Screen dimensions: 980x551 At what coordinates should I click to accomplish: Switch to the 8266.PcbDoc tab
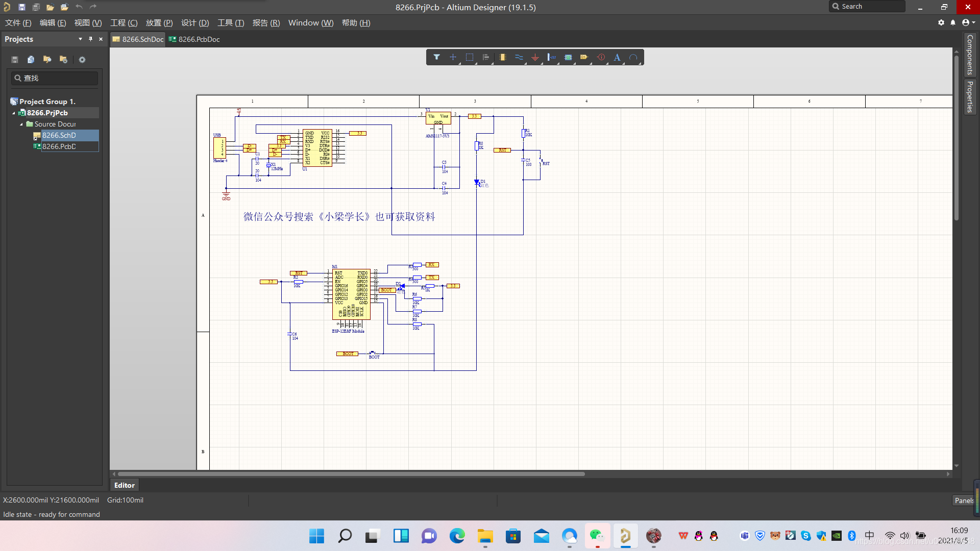[194, 39]
